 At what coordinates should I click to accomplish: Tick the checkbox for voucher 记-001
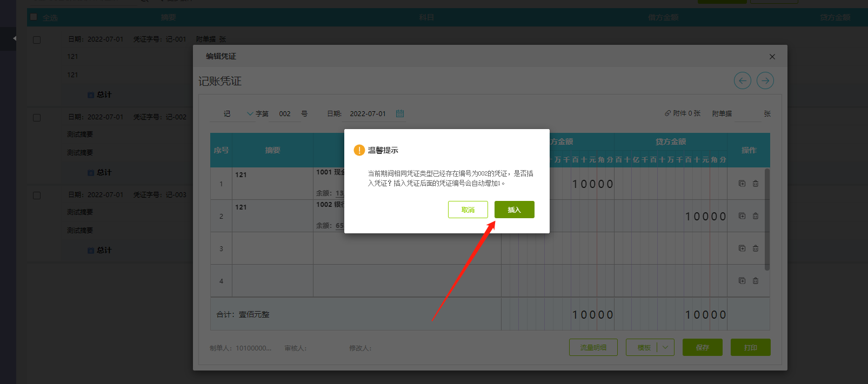tap(37, 39)
